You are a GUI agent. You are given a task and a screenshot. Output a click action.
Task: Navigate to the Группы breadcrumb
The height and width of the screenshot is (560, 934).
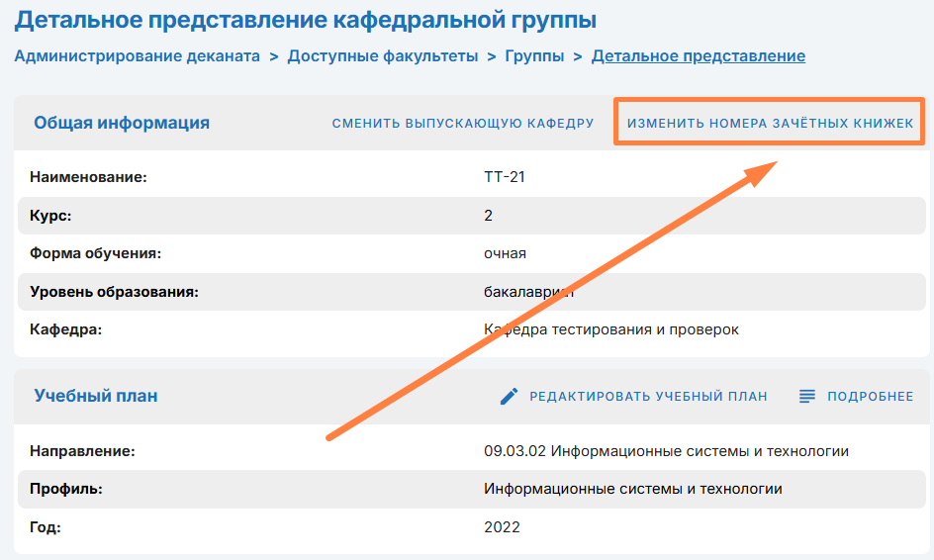pos(534,56)
